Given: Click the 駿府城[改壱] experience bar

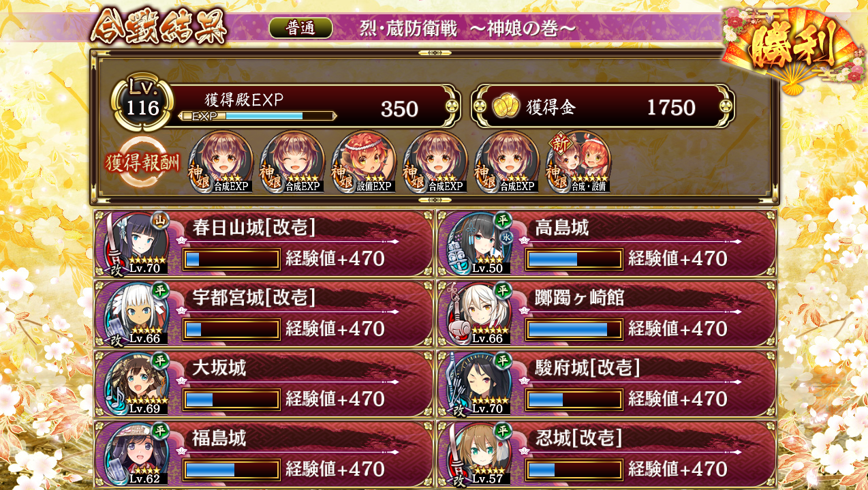Looking at the screenshot, I should 574,399.
